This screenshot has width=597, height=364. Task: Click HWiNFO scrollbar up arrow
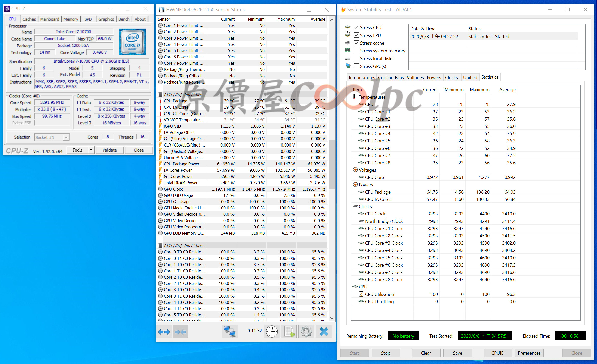point(332,19)
